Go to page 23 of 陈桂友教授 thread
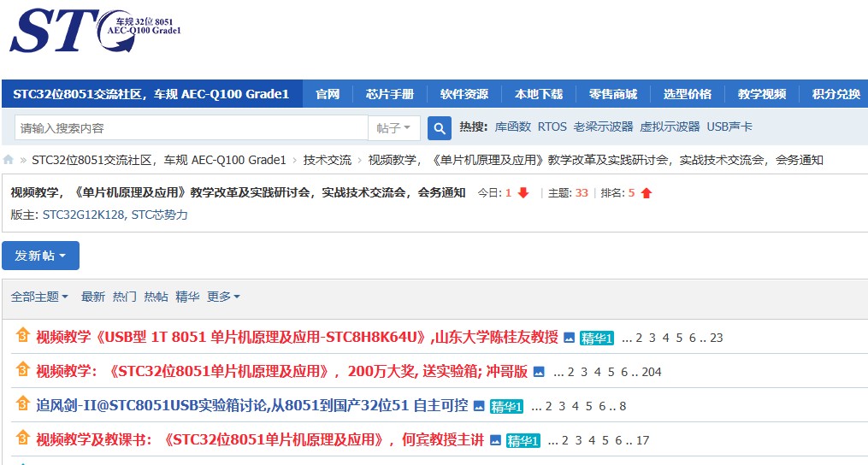Image resolution: width=868 pixels, height=465 pixels. [x=717, y=338]
